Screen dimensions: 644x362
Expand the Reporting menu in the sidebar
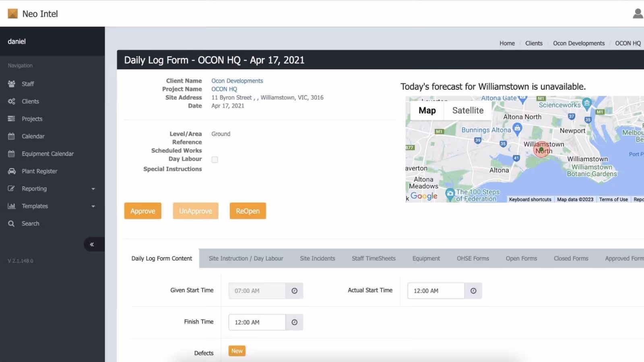[x=34, y=188]
